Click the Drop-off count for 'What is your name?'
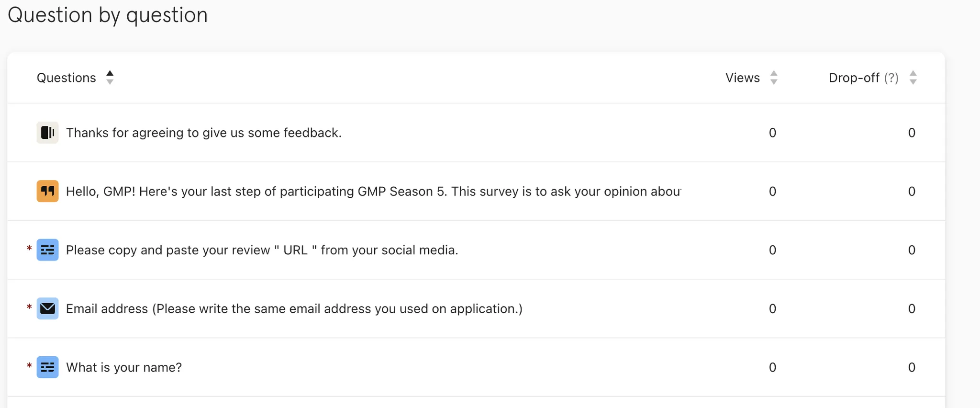Screen dimensions: 980x408 click(x=912, y=367)
